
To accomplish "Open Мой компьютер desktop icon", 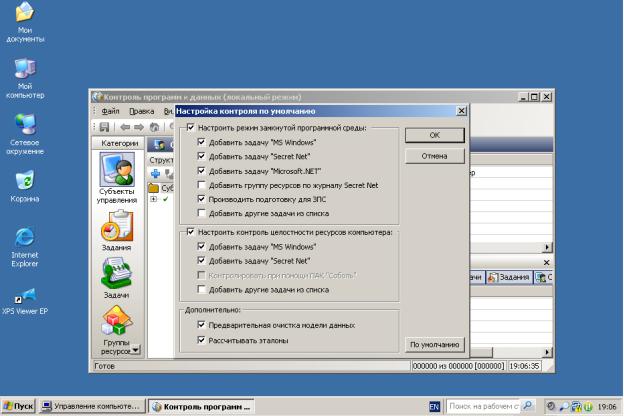I will point(25,78).
